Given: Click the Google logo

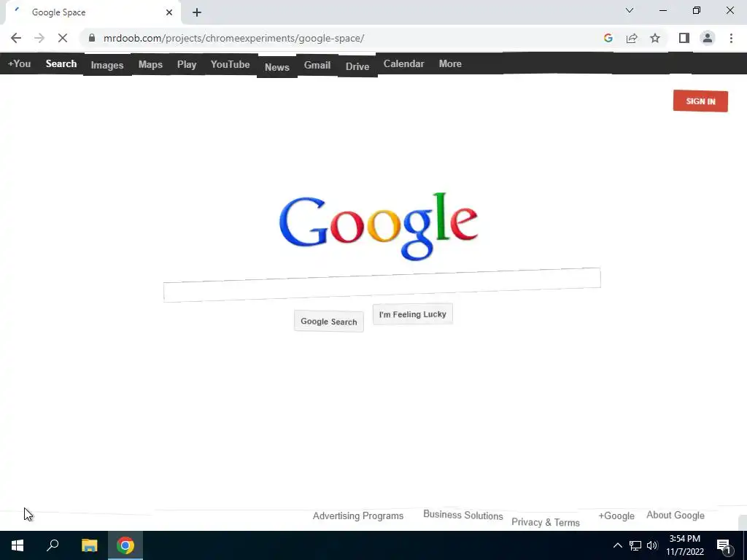Looking at the screenshot, I should coord(379,226).
